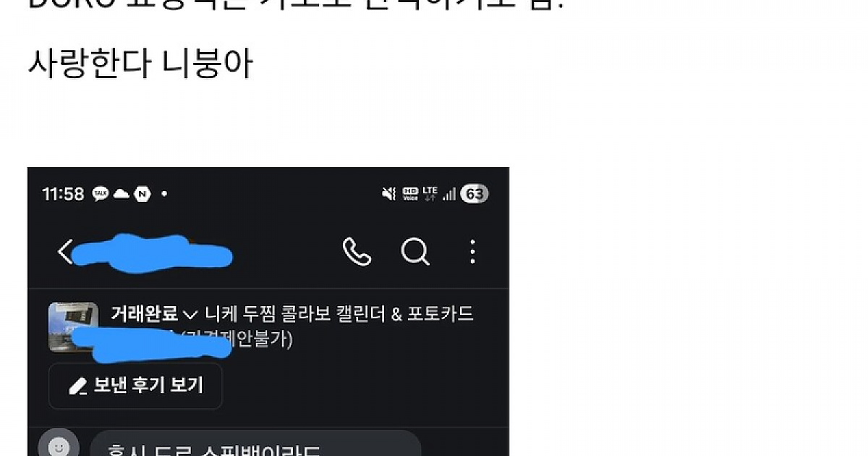Open the three-dot more options menu

coord(472,252)
